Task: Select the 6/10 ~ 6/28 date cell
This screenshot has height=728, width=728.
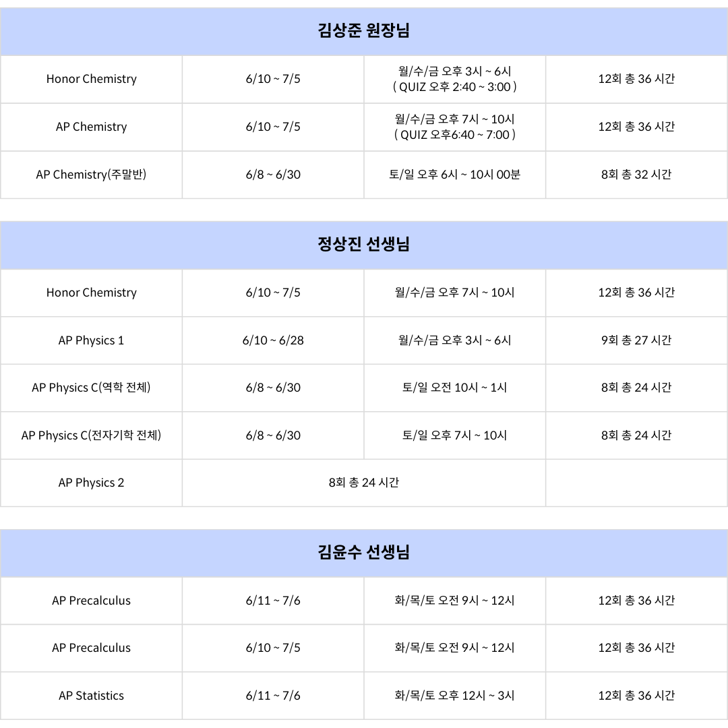Action: pos(273,340)
